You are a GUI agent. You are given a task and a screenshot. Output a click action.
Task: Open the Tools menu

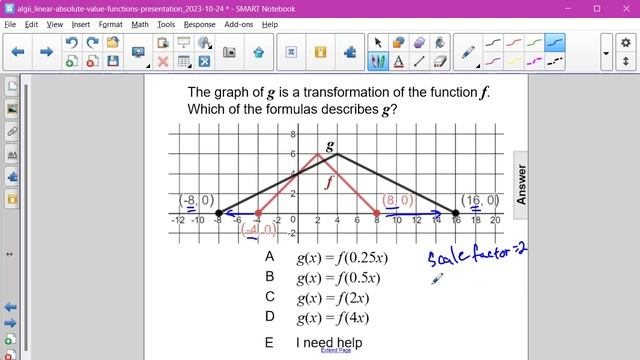point(166,24)
